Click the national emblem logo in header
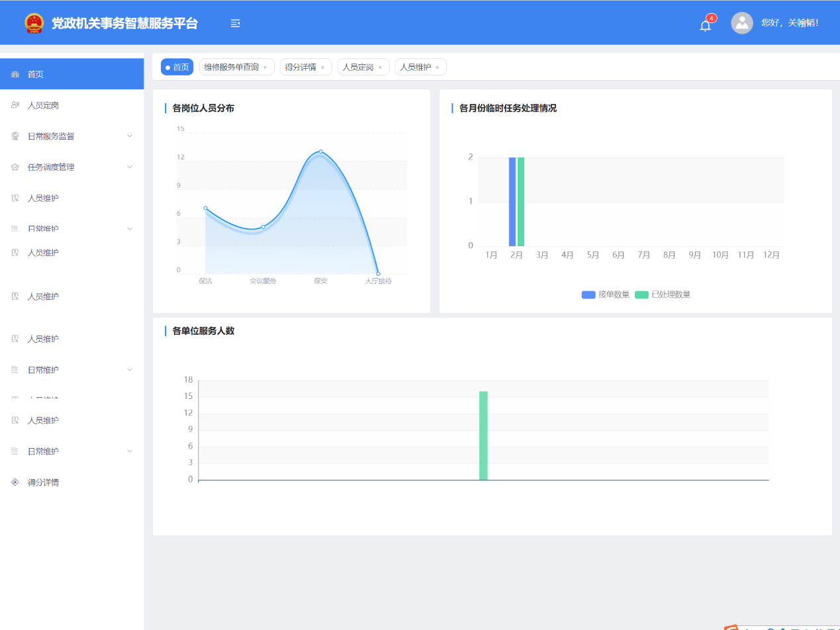The height and width of the screenshot is (630, 840). coord(34,23)
